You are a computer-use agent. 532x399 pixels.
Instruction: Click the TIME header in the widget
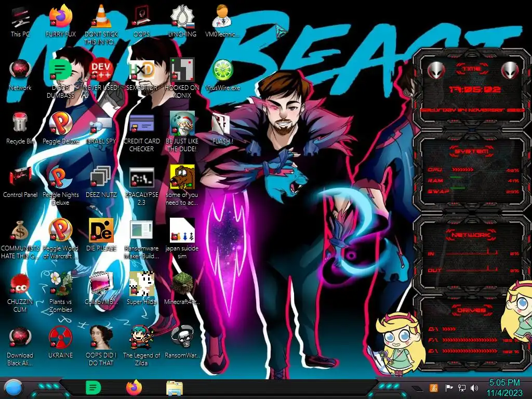472,69
